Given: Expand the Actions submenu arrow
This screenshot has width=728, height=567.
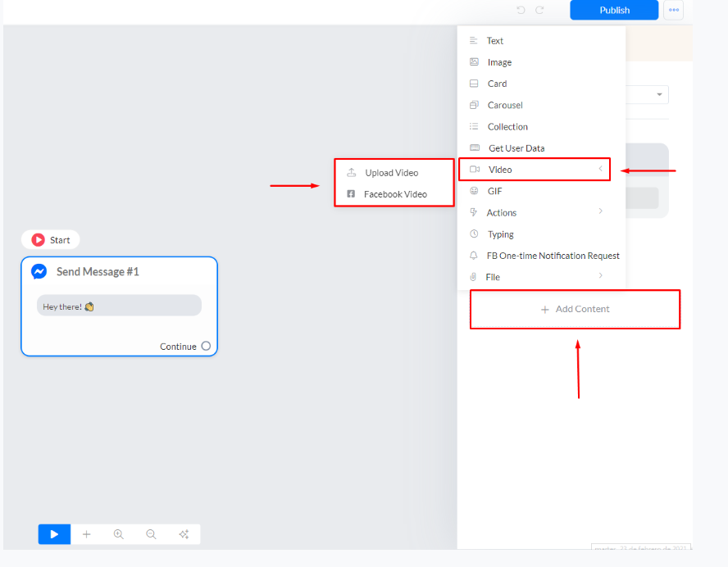Looking at the screenshot, I should 600,211.
